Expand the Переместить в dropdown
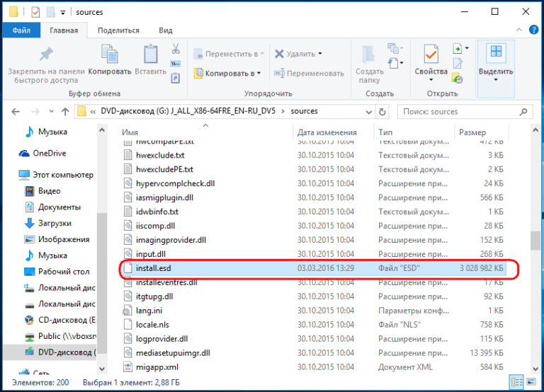Screen dimensions: 544x392 pos(262,54)
